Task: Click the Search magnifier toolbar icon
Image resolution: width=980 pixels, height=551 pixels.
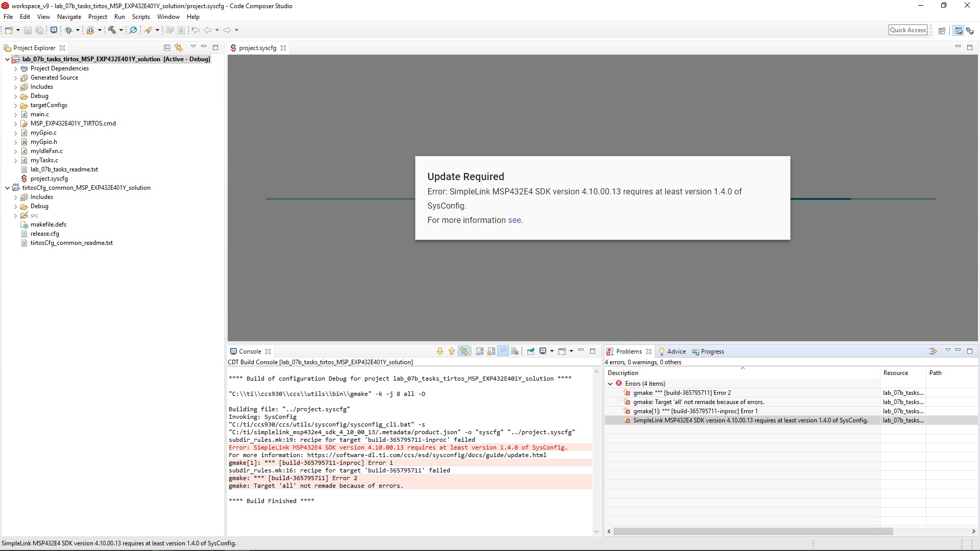Action: click(133, 30)
